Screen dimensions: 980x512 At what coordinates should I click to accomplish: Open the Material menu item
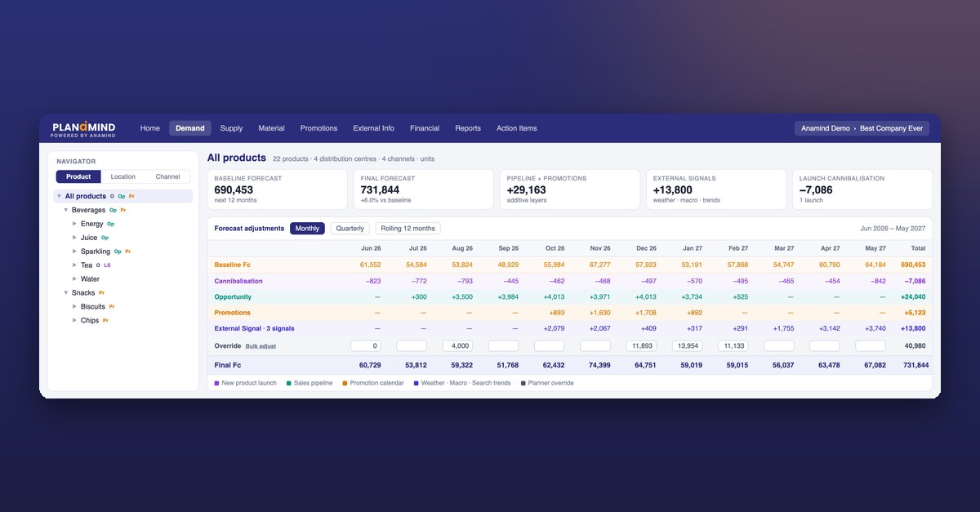[x=272, y=128]
